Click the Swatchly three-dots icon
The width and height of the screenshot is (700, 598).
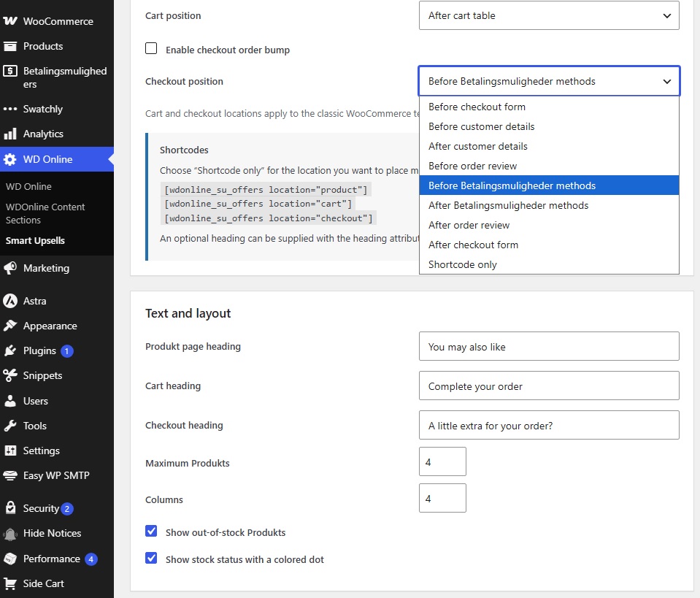[x=9, y=109]
